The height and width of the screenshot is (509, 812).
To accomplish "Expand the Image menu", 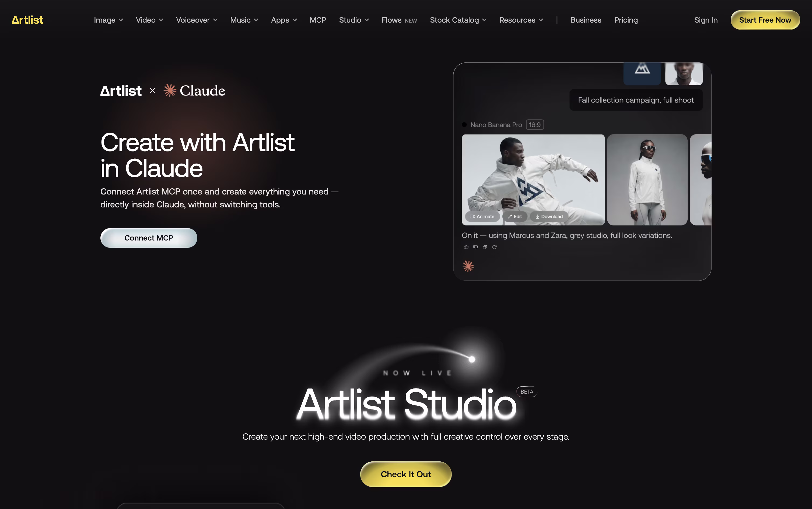I will (x=108, y=20).
